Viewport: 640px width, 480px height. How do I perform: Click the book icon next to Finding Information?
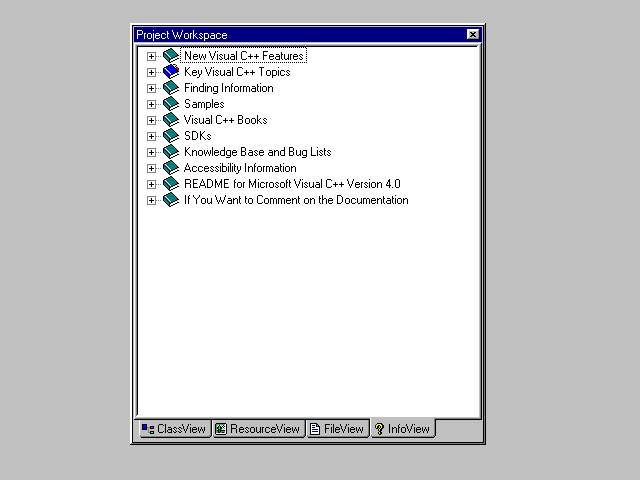(170, 88)
